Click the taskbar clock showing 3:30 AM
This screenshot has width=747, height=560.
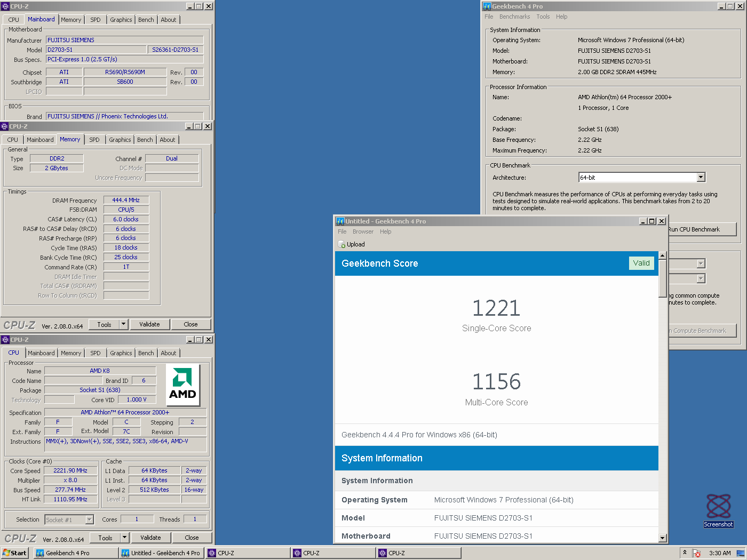click(x=720, y=553)
